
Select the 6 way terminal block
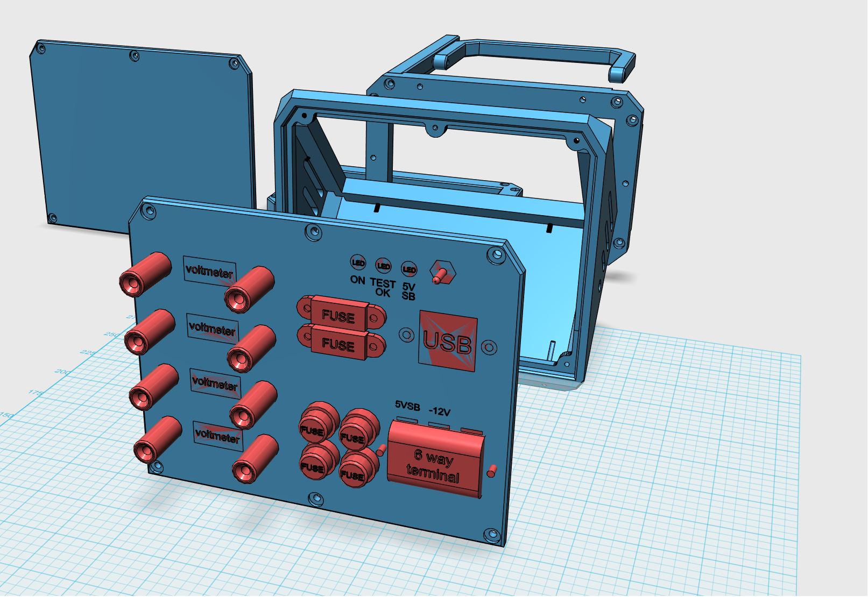click(434, 460)
